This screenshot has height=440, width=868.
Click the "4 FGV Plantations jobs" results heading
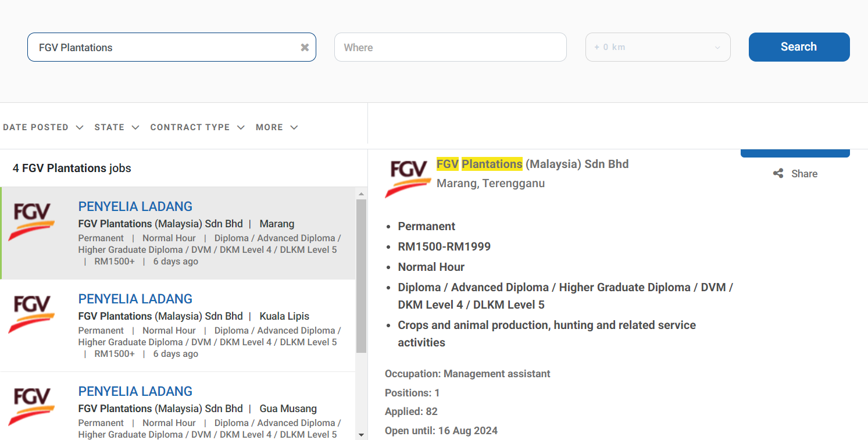(x=72, y=168)
